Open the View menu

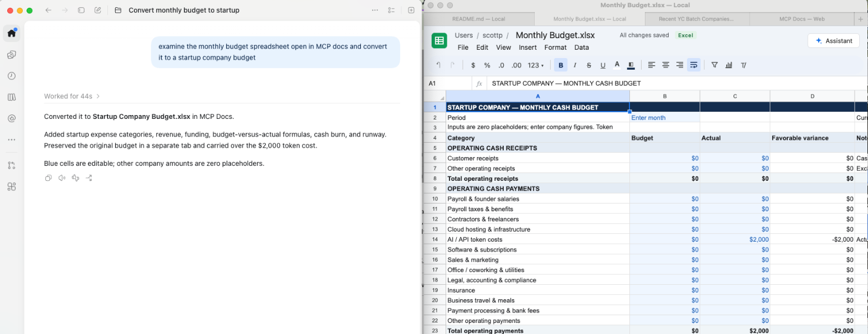[504, 48]
